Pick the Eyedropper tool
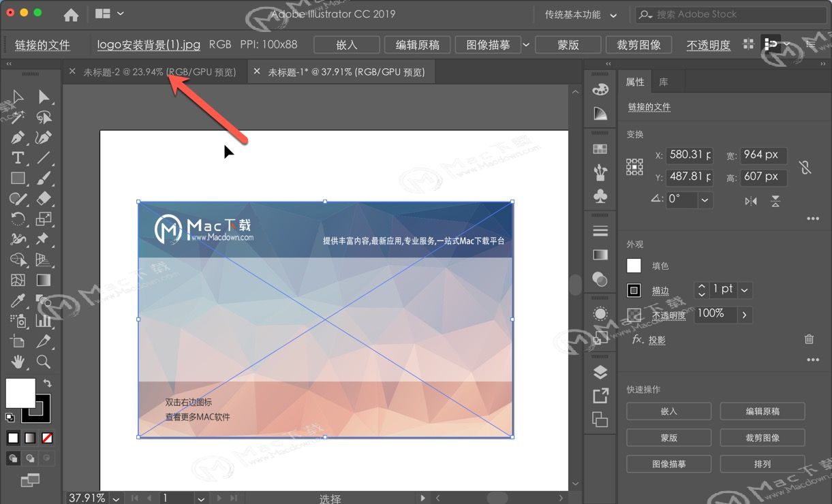Image resolution: width=832 pixels, height=504 pixels. [x=18, y=300]
